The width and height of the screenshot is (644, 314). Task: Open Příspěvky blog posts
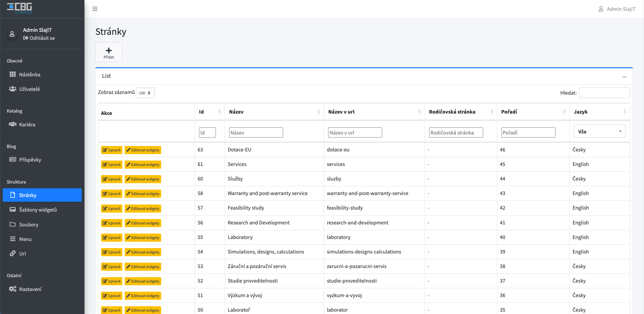(x=30, y=160)
